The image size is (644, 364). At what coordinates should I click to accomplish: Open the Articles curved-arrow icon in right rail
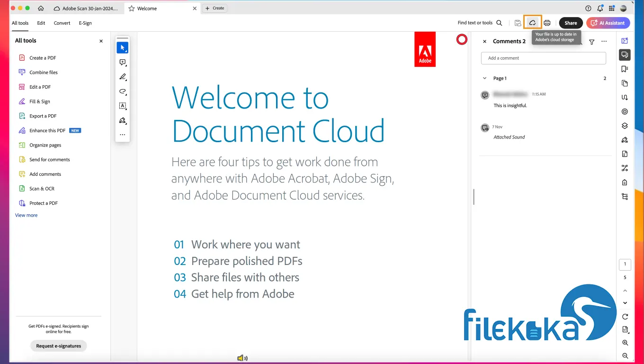(625, 98)
